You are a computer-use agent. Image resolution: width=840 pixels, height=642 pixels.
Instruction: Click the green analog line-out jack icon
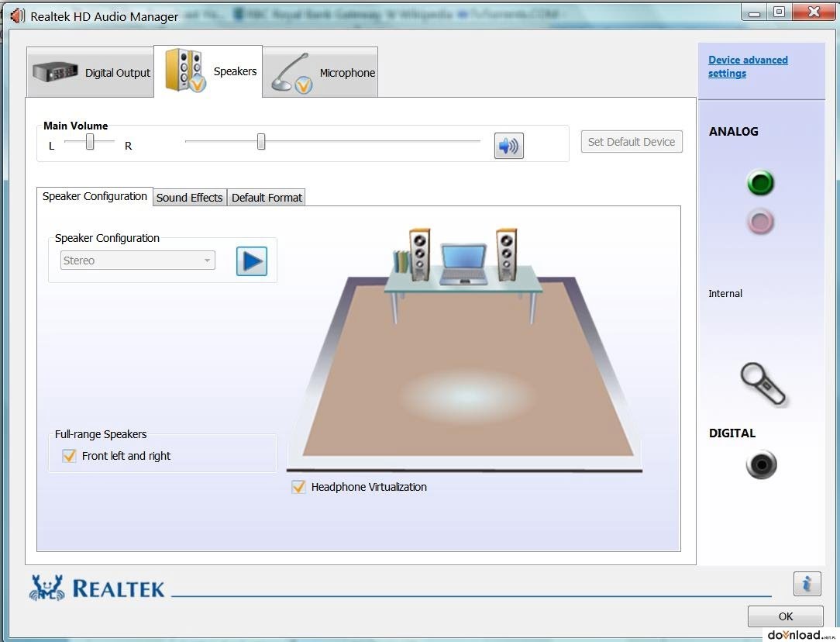(759, 183)
